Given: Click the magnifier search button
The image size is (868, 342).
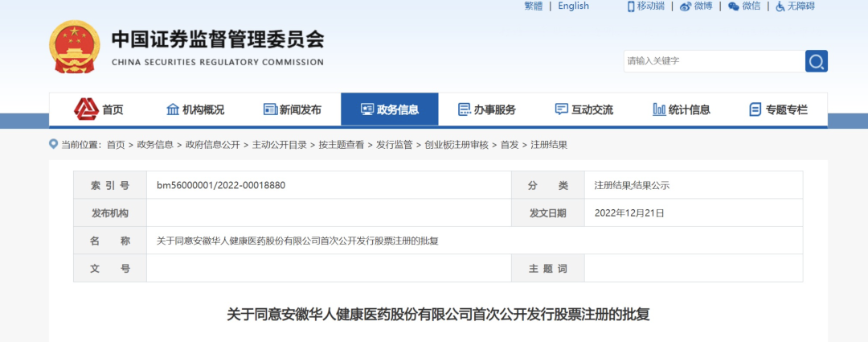Looking at the screenshot, I should (816, 61).
